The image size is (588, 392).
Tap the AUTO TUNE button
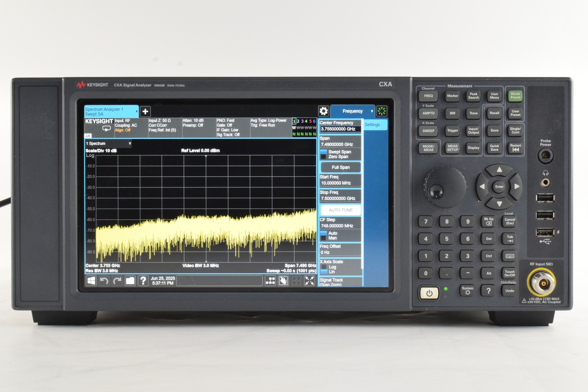341,210
